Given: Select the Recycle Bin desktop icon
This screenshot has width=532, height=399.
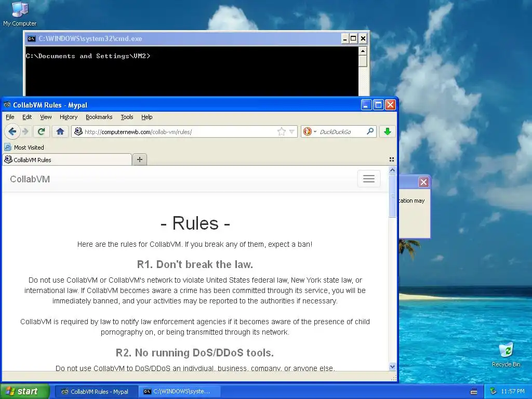Looking at the screenshot, I should tap(506, 355).
